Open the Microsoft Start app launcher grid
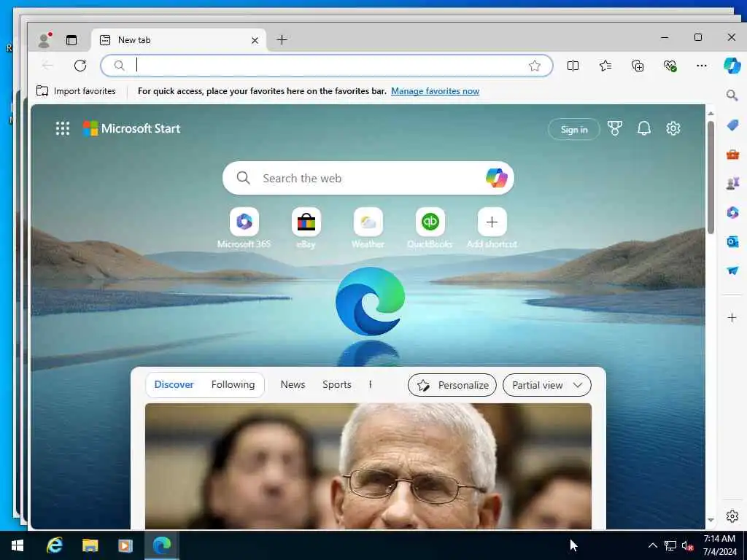This screenshot has width=747, height=560. click(x=63, y=128)
